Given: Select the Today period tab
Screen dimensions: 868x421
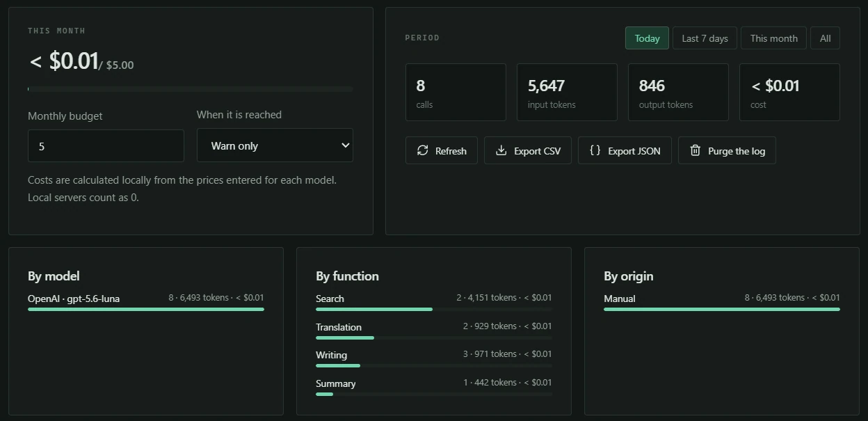Looking at the screenshot, I should point(647,38).
